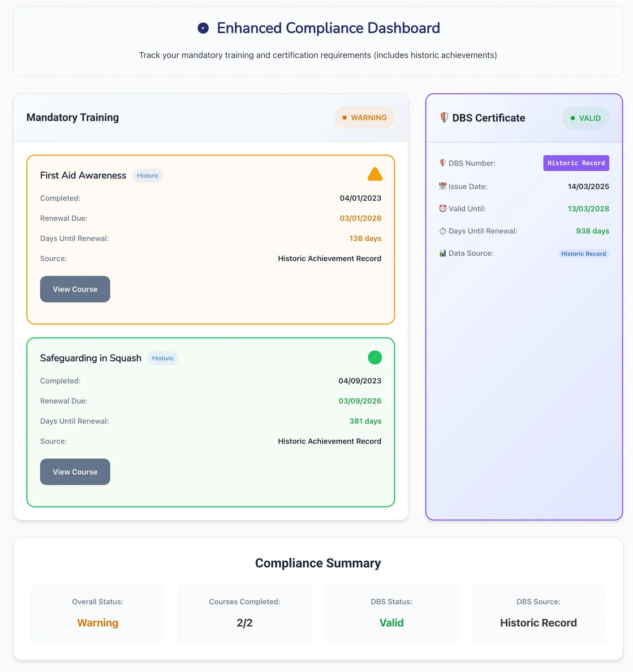The width and height of the screenshot is (633, 672).
Task: Click the Enhanced Compliance Dashboard title
Action: click(328, 28)
